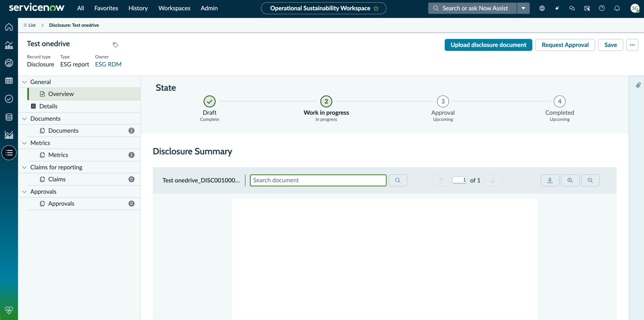Open the chat conversations icon
The height and width of the screenshot is (320, 644).
tap(572, 8)
